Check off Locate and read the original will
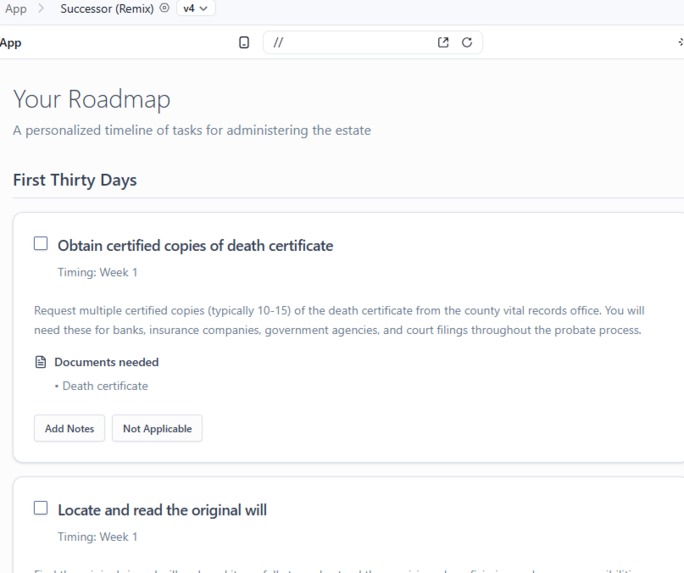The width and height of the screenshot is (684, 573). coord(41,508)
